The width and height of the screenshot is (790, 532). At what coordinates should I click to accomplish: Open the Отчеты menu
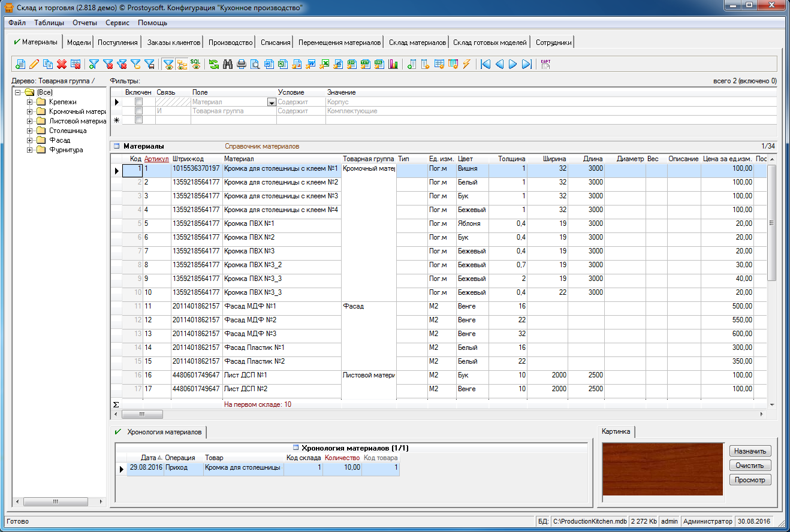85,23
